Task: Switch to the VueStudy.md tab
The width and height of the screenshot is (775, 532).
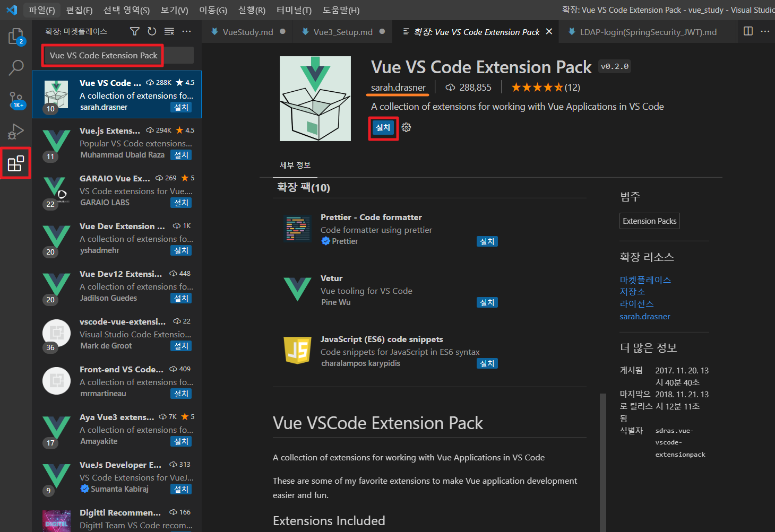Action: [x=248, y=32]
